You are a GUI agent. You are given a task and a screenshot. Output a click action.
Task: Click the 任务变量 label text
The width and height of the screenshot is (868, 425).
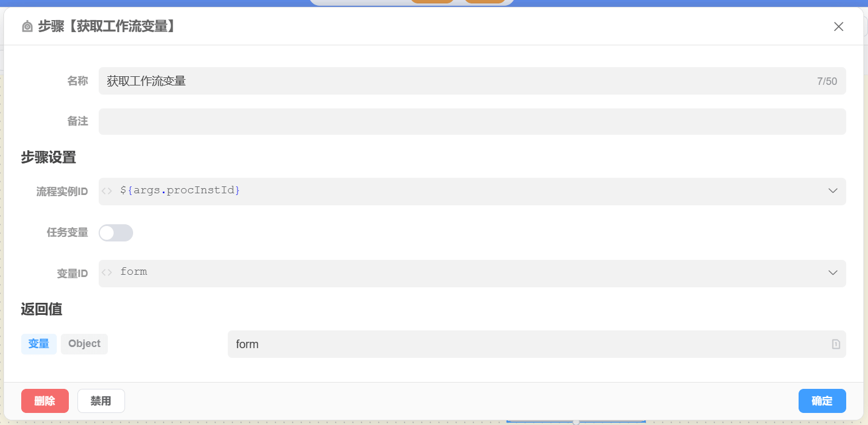67,233
